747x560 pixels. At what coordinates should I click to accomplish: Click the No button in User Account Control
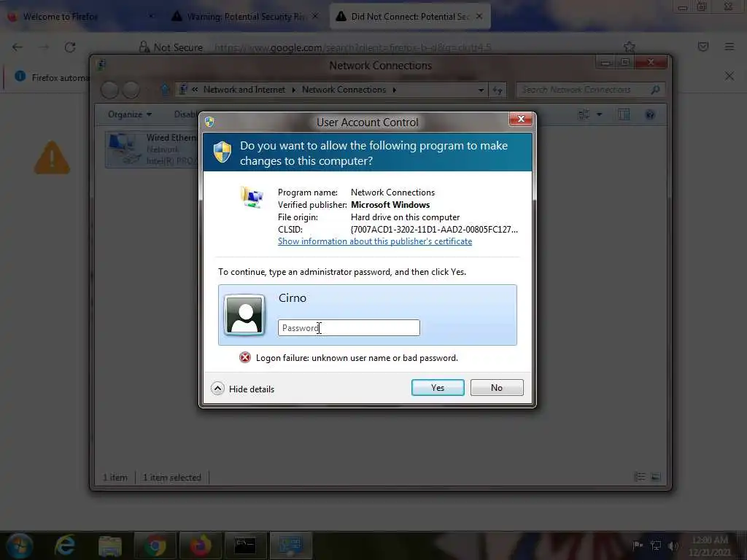pyautogui.click(x=496, y=388)
